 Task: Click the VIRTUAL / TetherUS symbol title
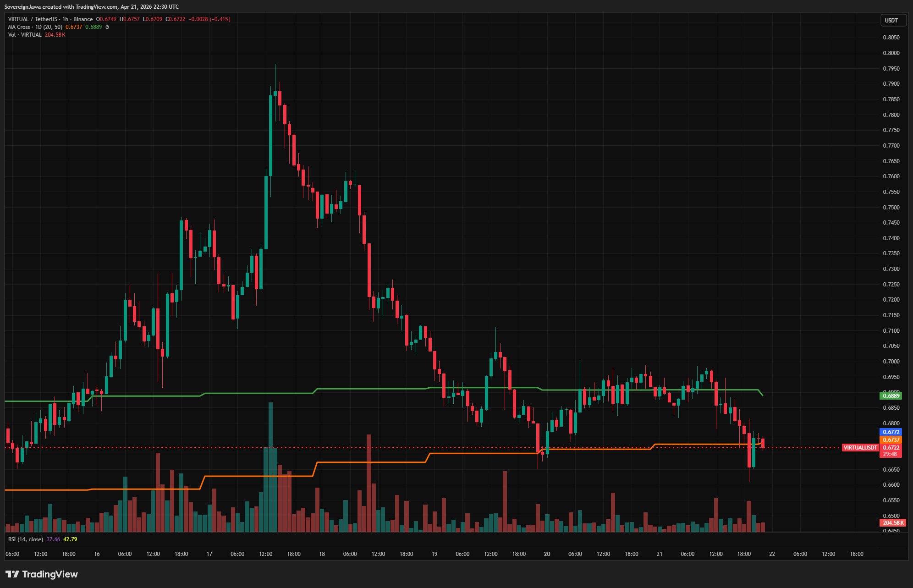[33, 19]
